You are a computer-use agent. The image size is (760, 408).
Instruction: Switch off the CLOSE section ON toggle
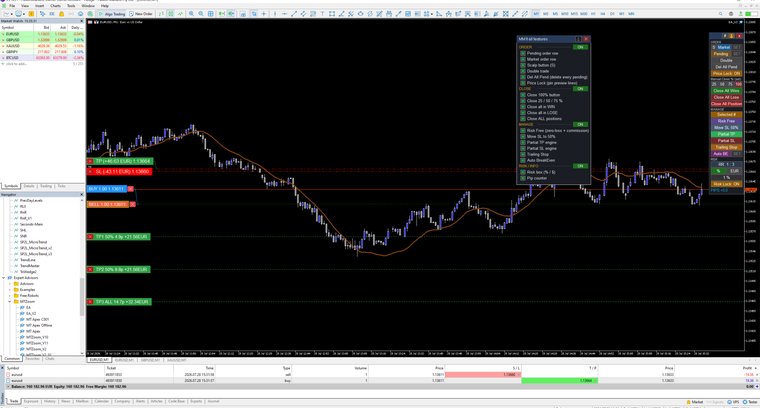(580, 89)
